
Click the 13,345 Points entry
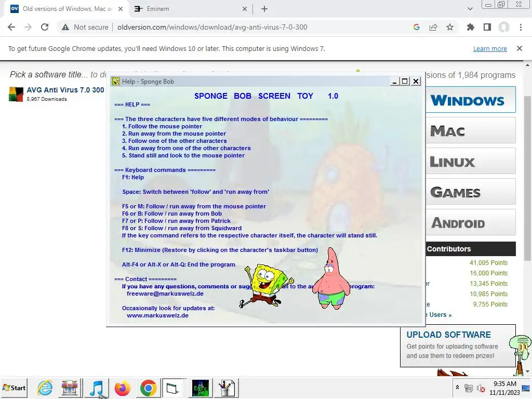pos(488,283)
